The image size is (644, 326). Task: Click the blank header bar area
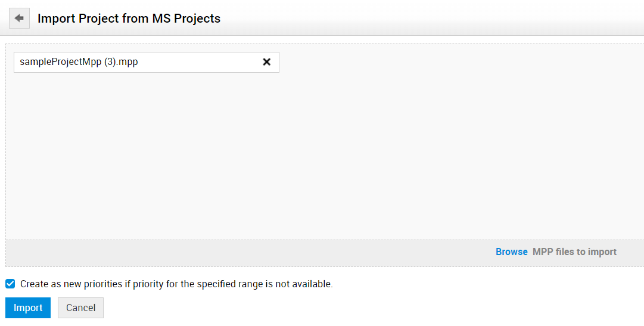point(429,18)
